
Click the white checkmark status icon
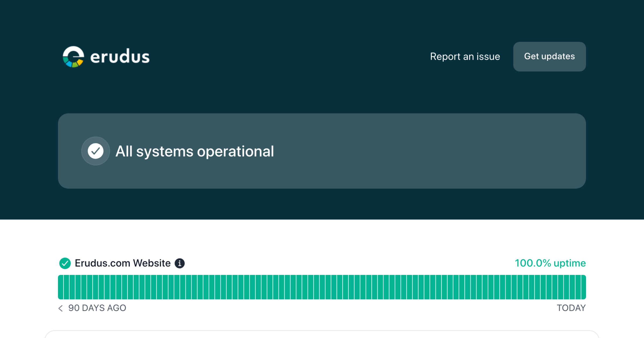point(96,151)
